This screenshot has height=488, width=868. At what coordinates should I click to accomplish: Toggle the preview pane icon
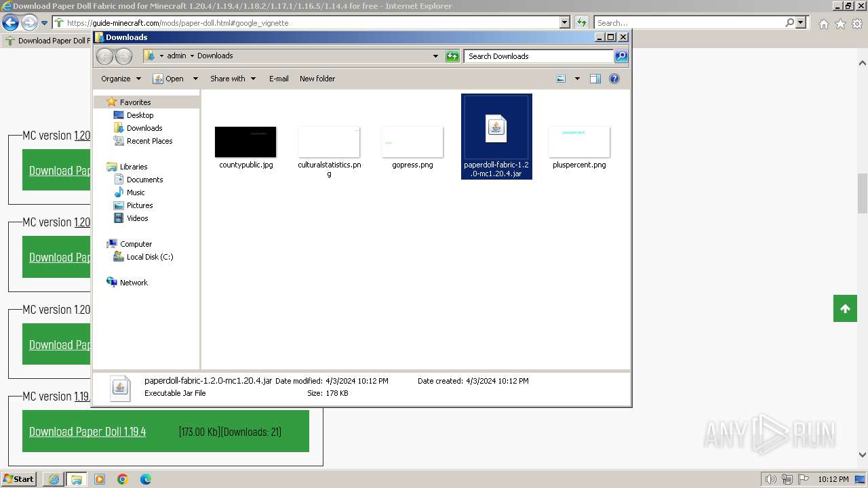click(595, 79)
